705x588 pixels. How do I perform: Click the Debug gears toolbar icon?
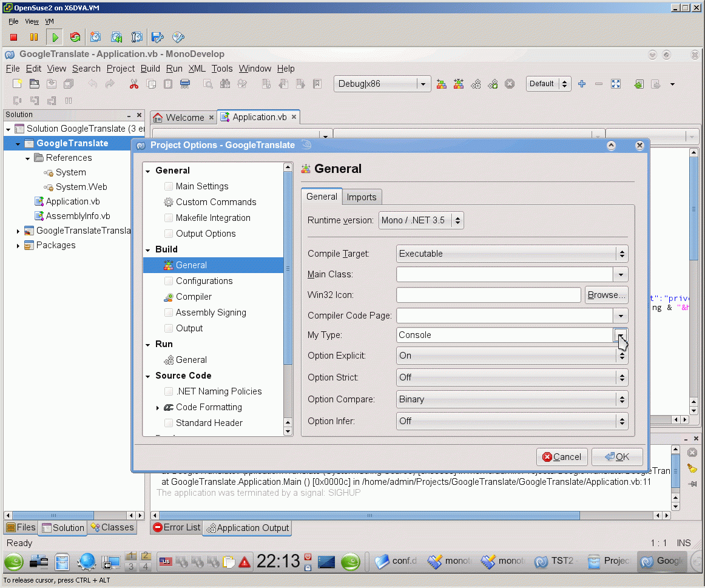[493, 84]
